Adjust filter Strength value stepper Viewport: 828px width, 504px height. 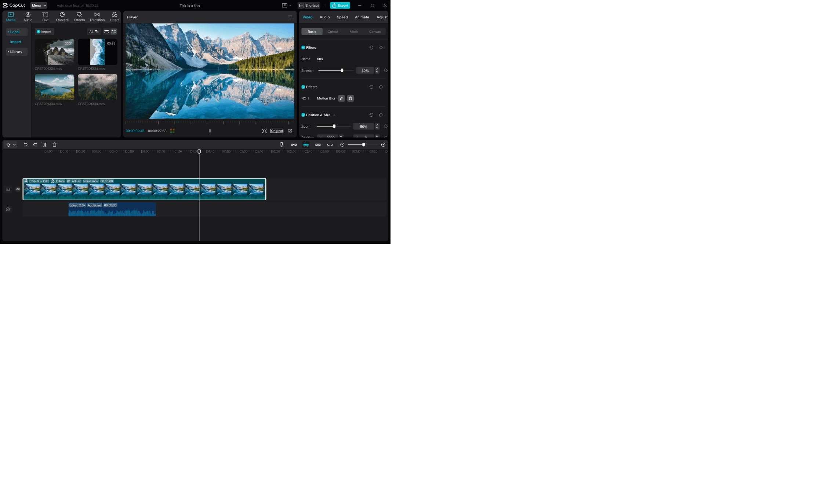(377, 70)
